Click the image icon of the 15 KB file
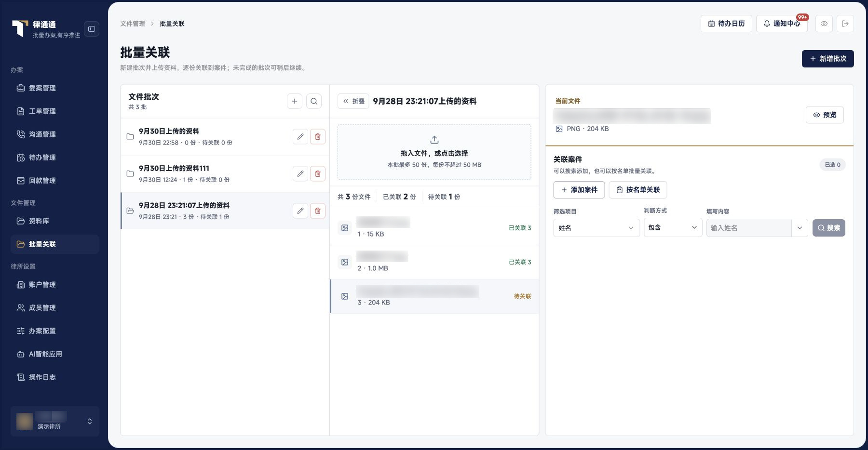868x450 pixels. (345, 228)
